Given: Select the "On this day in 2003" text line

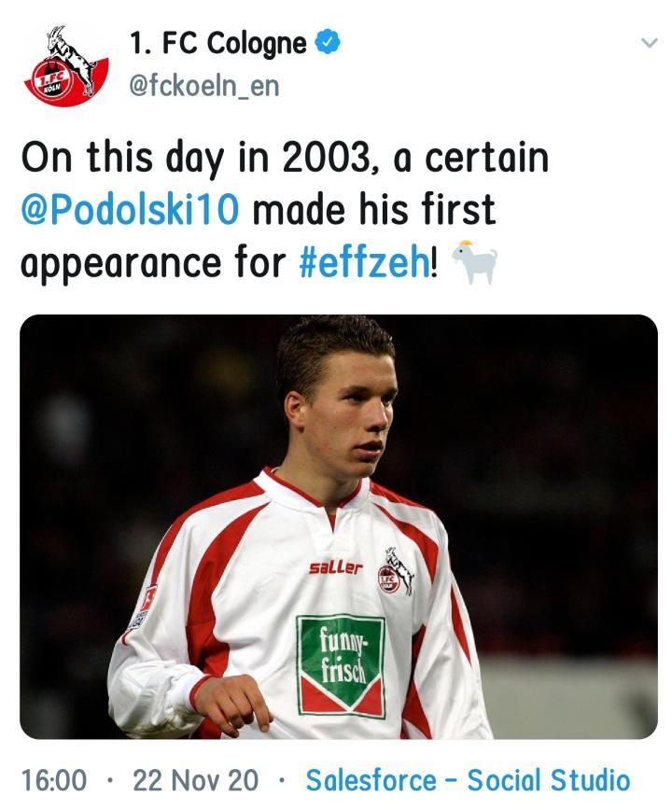Looking at the screenshot, I should pyautogui.click(x=285, y=158).
